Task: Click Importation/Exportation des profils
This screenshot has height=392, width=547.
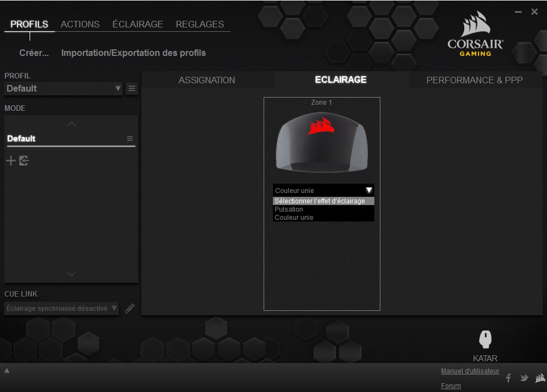Action: 133,53
